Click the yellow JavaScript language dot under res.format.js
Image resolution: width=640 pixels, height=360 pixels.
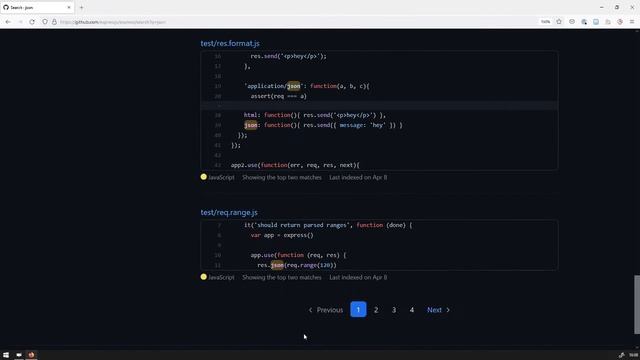click(204, 177)
